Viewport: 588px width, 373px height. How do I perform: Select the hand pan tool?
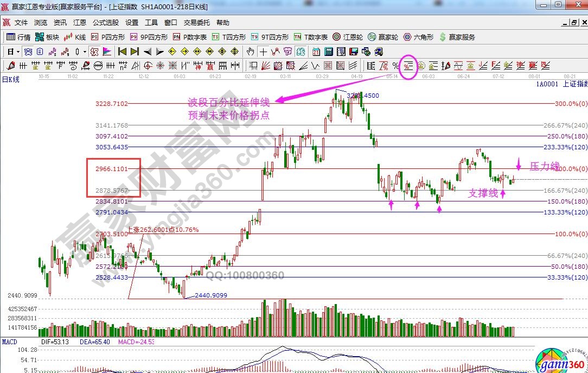[250, 52]
